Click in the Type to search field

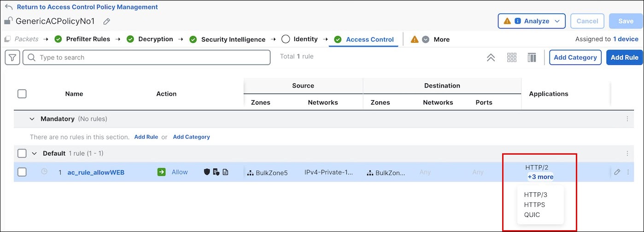[x=146, y=58]
